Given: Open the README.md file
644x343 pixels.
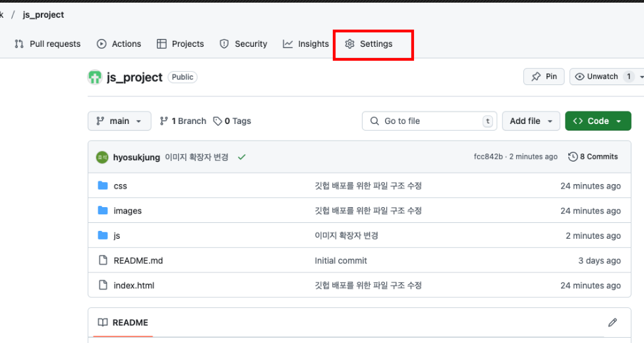Looking at the screenshot, I should click(138, 261).
